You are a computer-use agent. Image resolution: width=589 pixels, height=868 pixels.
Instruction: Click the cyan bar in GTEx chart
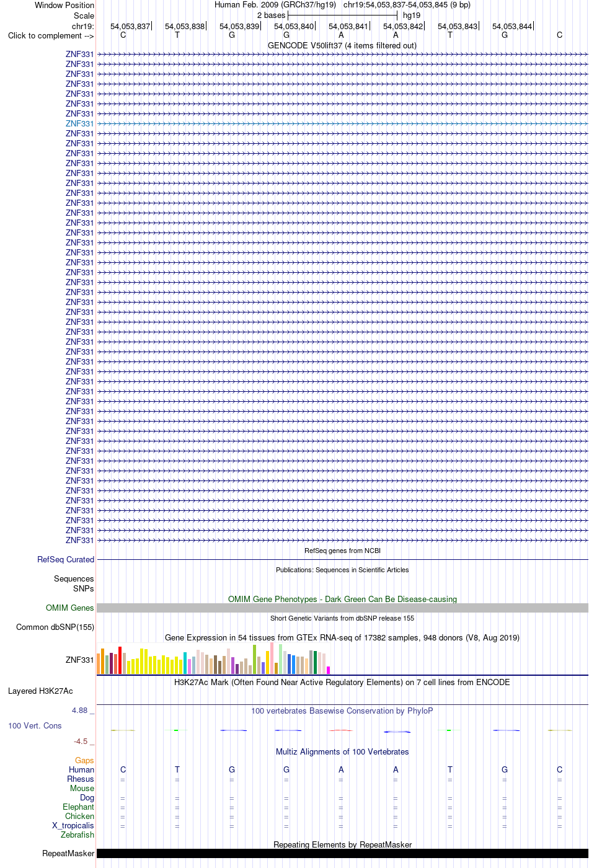pyautogui.click(x=185, y=663)
